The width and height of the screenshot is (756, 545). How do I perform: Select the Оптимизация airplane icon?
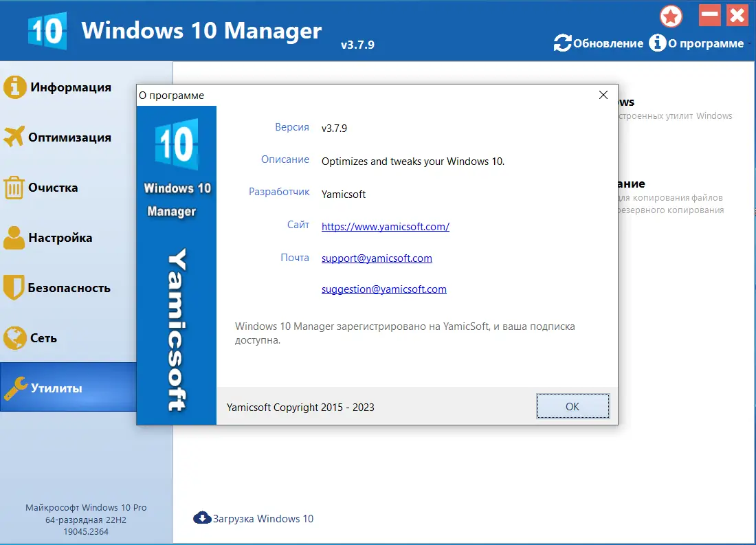(15, 137)
